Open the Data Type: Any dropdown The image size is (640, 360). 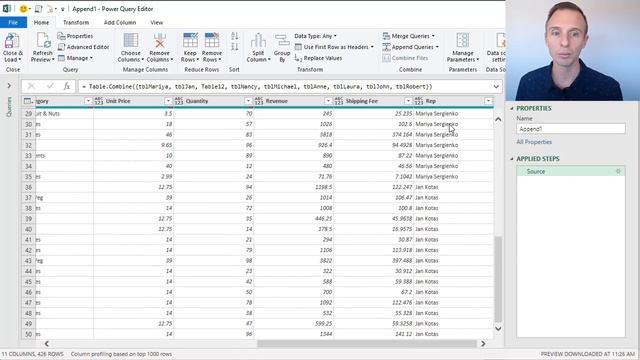[x=316, y=36]
